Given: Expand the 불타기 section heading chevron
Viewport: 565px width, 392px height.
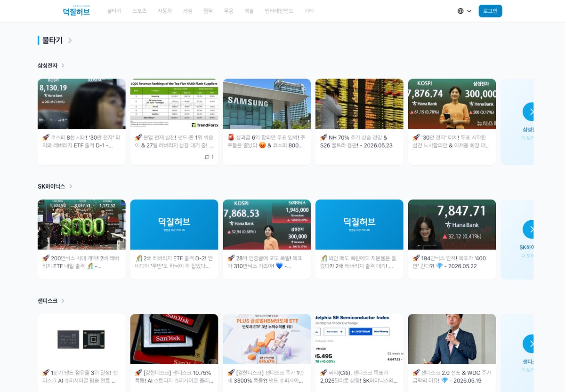Looking at the screenshot, I should point(70,40).
